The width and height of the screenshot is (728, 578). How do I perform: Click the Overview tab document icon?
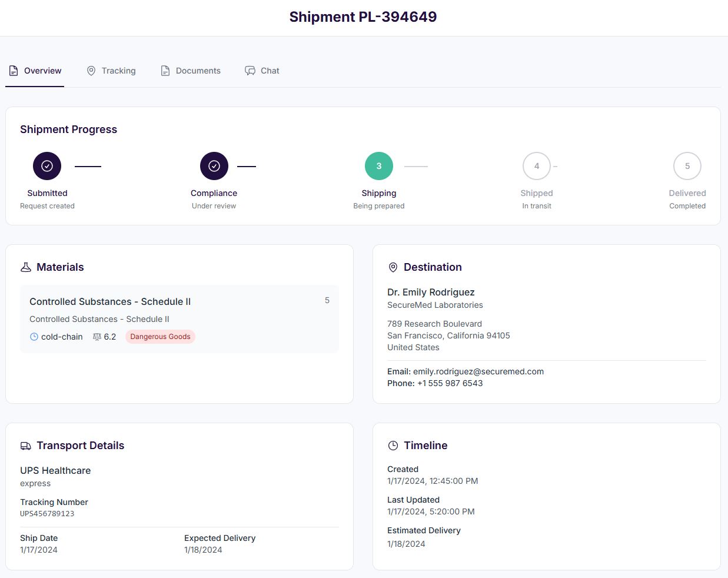click(14, 71)
